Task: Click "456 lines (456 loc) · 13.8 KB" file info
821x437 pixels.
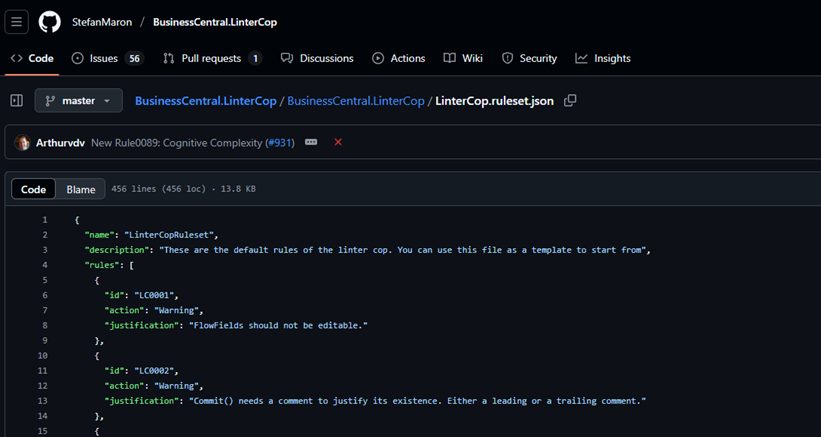Action: coord(183,189)
